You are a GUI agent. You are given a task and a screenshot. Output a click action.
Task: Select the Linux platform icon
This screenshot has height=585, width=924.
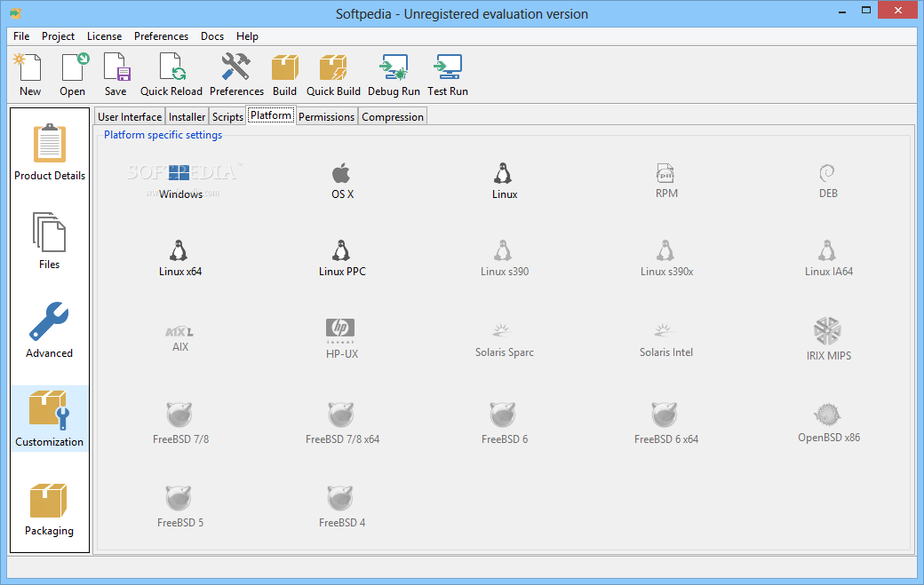505,181
